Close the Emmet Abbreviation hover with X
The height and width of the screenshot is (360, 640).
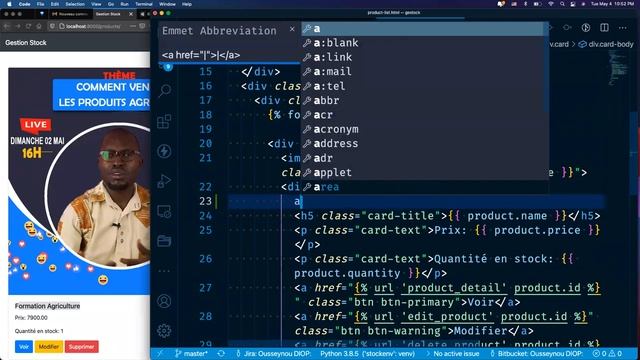pyautogui.click(x=292, y=29)
